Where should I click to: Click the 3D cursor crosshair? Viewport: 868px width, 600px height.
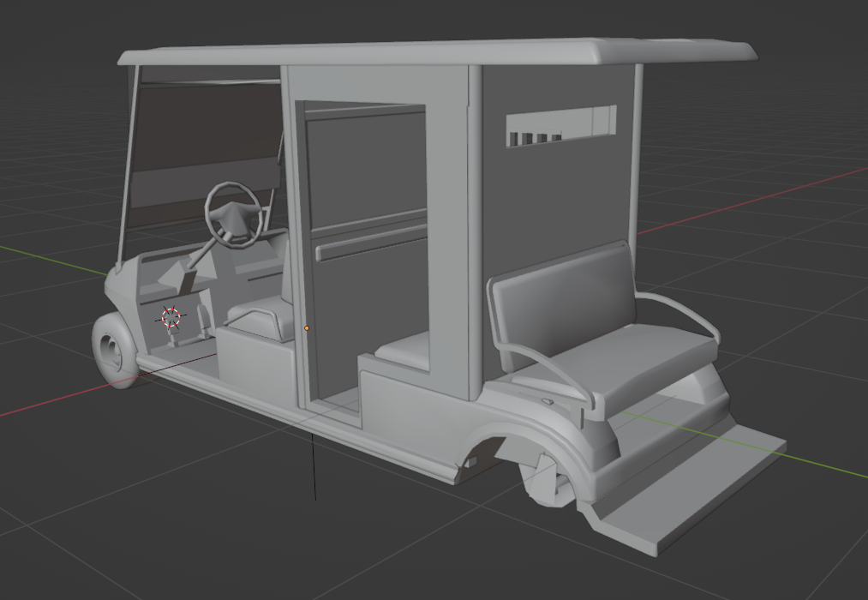(171, 317)
